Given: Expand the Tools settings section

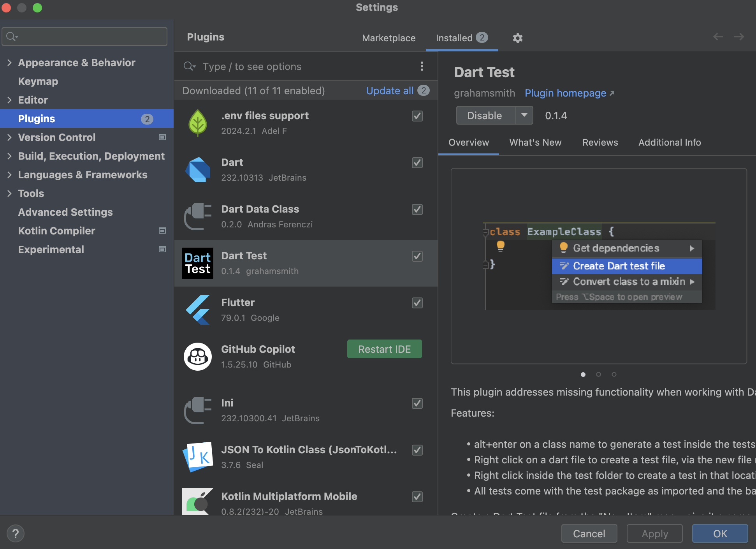Looking at the screenshot, I should (9, 193).
